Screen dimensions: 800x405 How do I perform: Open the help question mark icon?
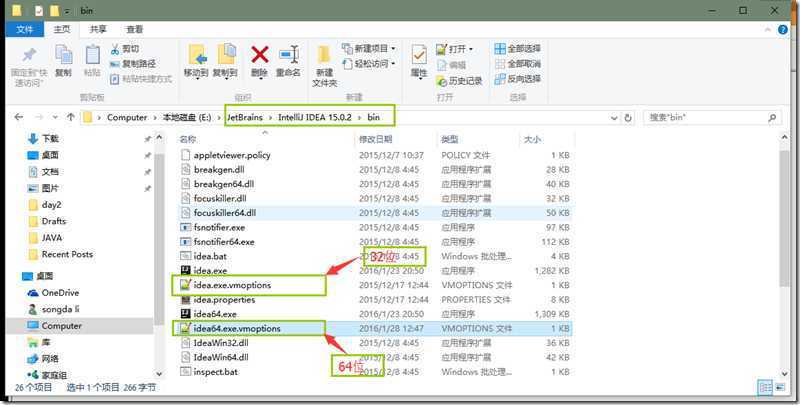point(783,30)
